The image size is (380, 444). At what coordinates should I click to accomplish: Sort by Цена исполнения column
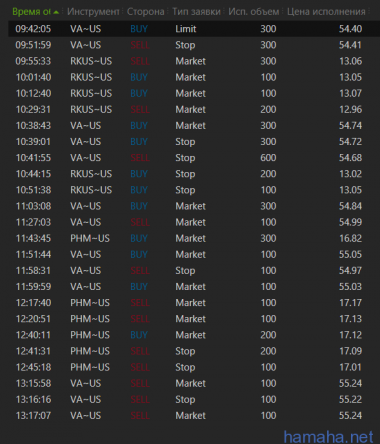coord(326,12)
